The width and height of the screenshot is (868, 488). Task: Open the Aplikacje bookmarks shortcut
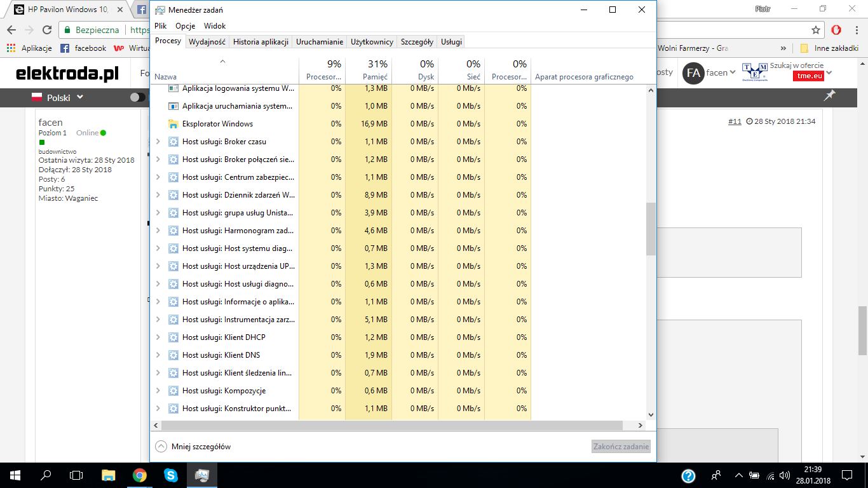click(x=29, y=48)
